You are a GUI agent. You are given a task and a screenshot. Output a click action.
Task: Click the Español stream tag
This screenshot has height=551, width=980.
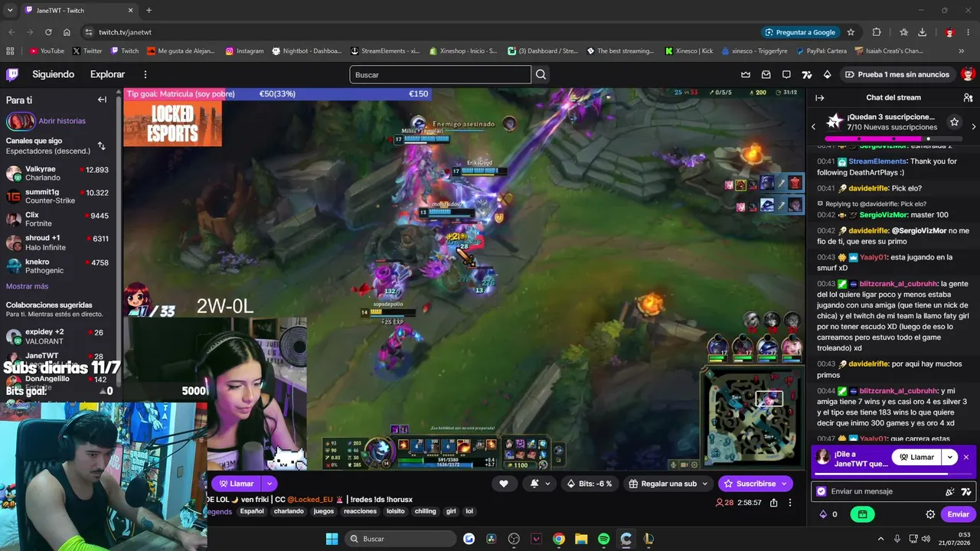(252, 511)
